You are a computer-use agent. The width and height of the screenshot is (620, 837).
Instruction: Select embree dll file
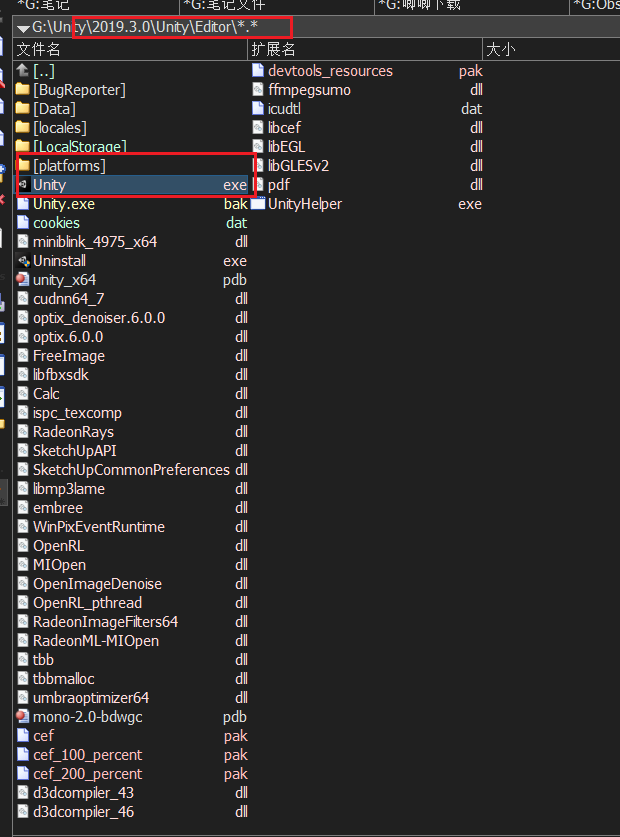132,508
